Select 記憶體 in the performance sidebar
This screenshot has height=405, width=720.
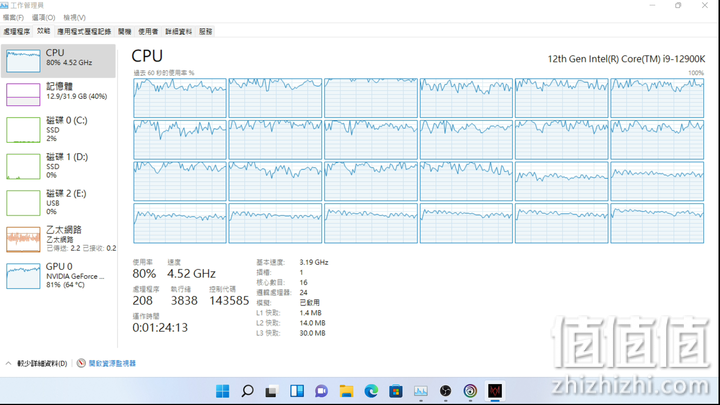pyautogui.click(x=58, y=94)
